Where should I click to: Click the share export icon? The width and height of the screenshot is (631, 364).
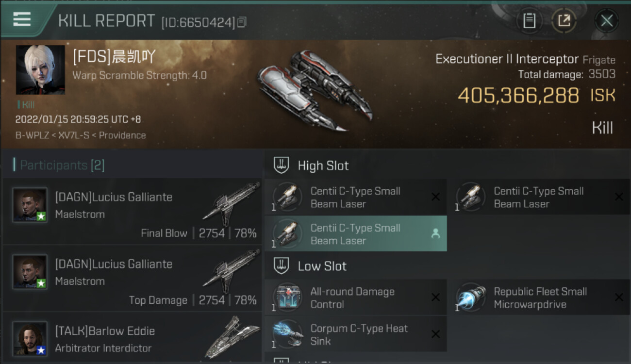564,21
